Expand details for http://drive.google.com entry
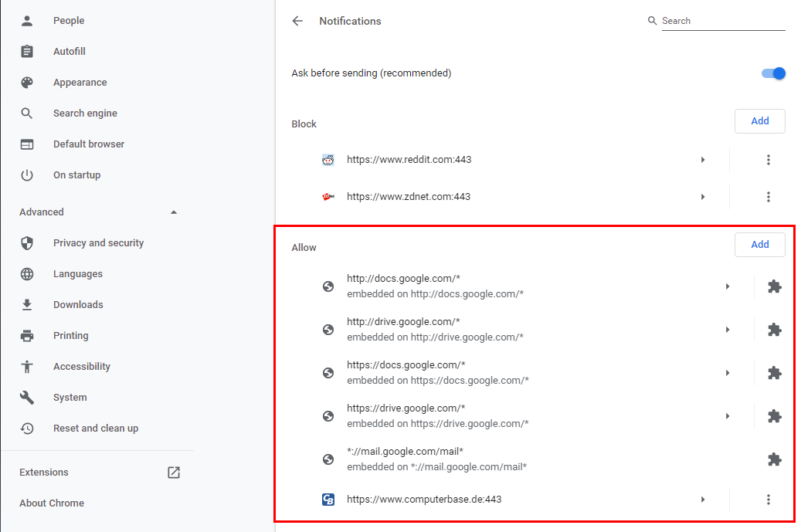801x532 pixels. coord(728,330)
